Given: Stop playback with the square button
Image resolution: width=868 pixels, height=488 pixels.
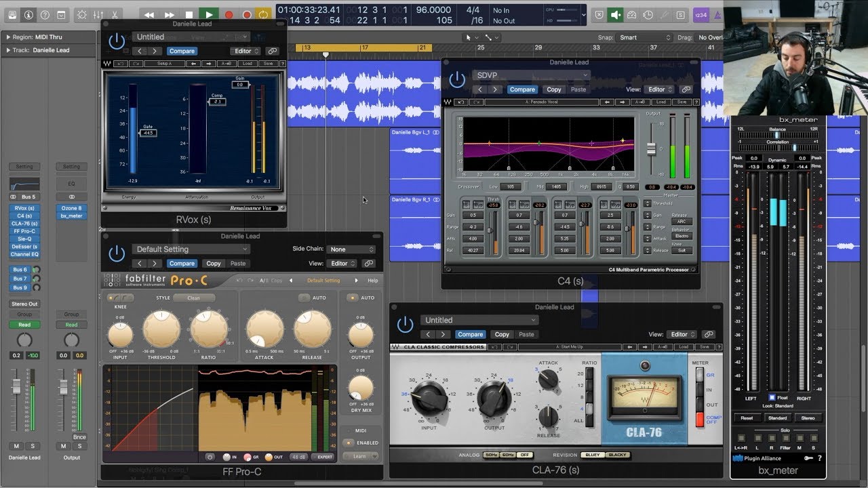Looking at the screenshot, I should 189,14.
